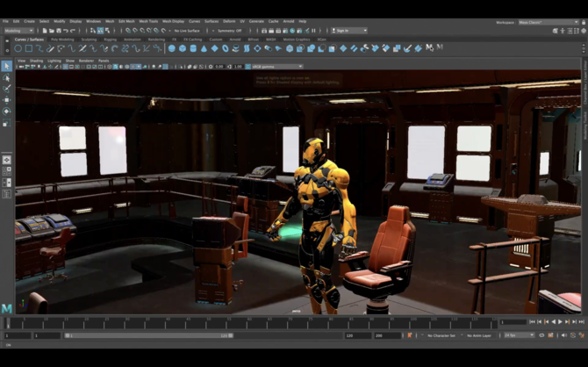This screenshot has height=367, width=588.
Task: Click the four pane layout icon
Action: coord(7,171)
